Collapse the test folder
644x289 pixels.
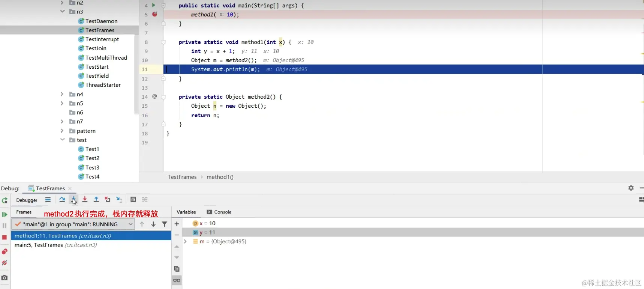pos(62,140)
